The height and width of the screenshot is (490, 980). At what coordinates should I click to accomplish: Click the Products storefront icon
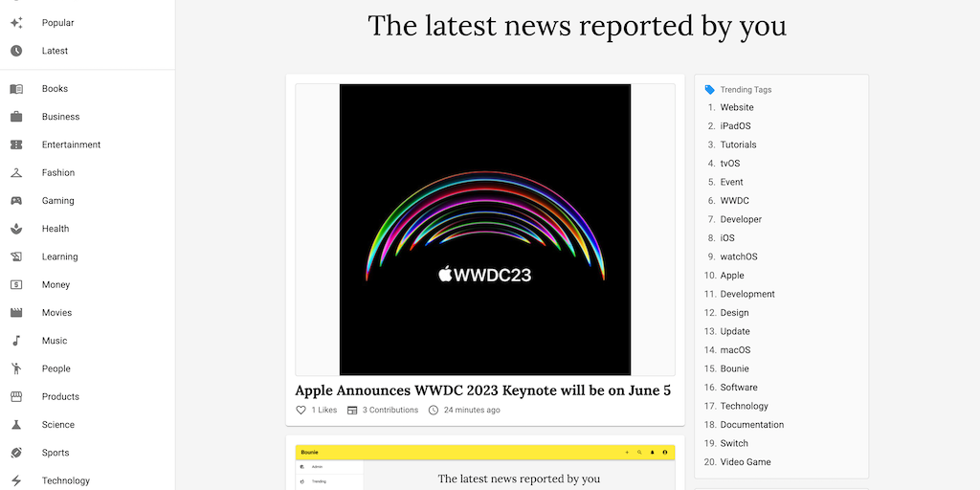point(16,397)
